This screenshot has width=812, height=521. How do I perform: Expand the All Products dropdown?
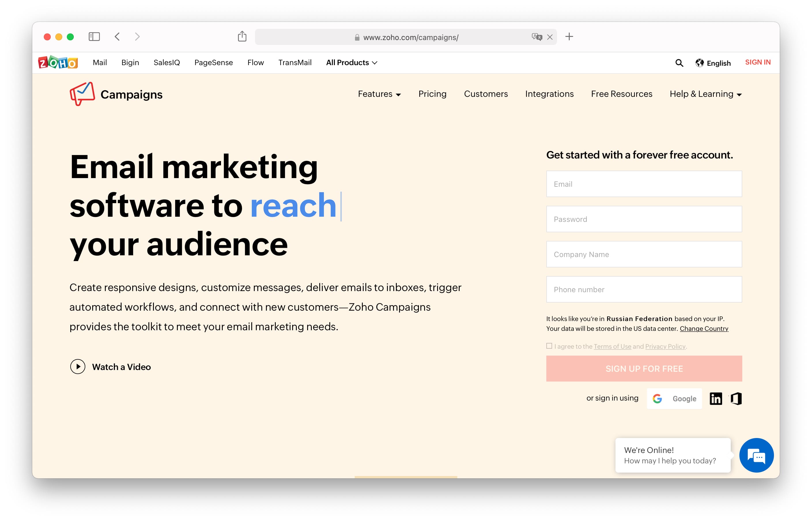coord(351,63)
